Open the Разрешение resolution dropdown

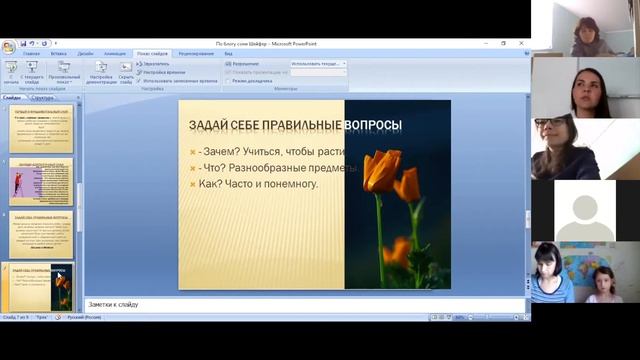(318, 64)
